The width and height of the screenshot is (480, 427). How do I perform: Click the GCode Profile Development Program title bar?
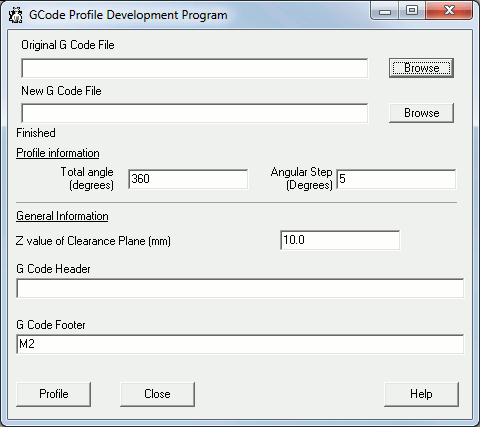[x=128, y=15]
